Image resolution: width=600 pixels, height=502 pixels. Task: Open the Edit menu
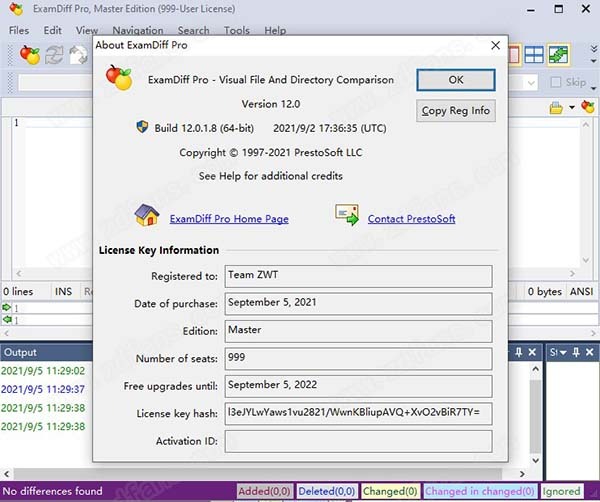(x=52, y=30)
